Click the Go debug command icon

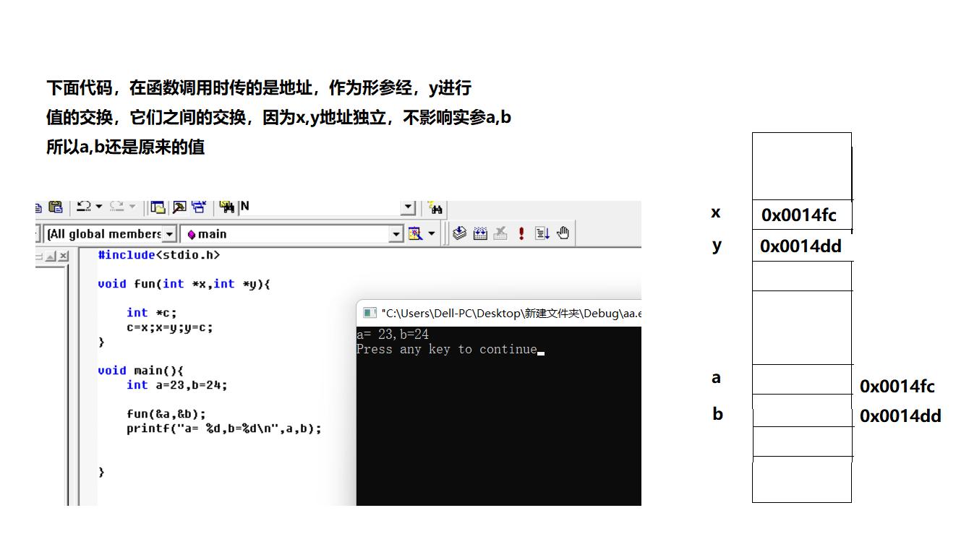(x=542, y=233)
